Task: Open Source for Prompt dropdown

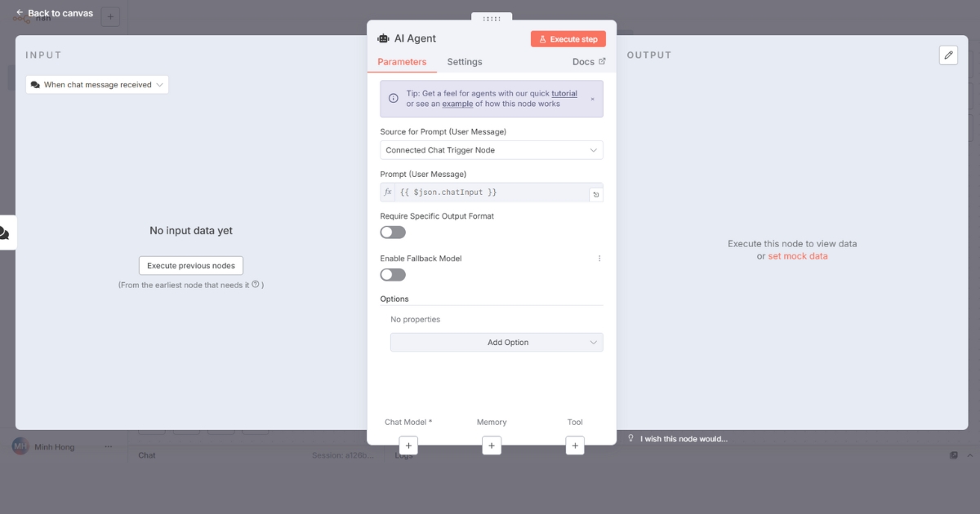Action: click(x=491, y=150)
